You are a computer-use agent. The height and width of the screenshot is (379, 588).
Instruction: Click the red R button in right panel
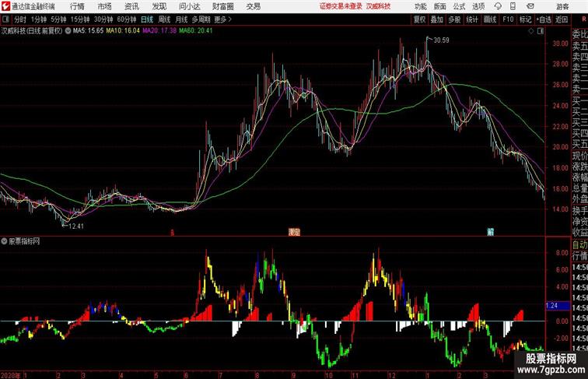[x=585, y=19]
